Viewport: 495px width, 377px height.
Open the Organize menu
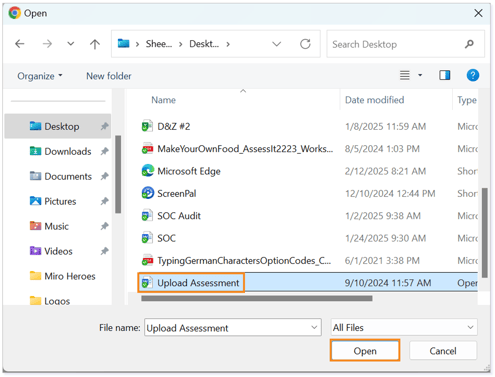point(40,76)
